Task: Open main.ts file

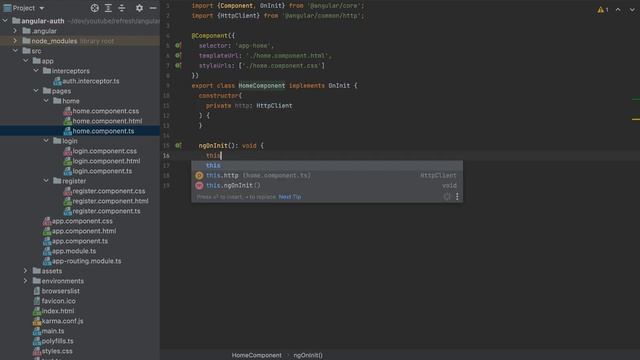Action: coord(53,331)
